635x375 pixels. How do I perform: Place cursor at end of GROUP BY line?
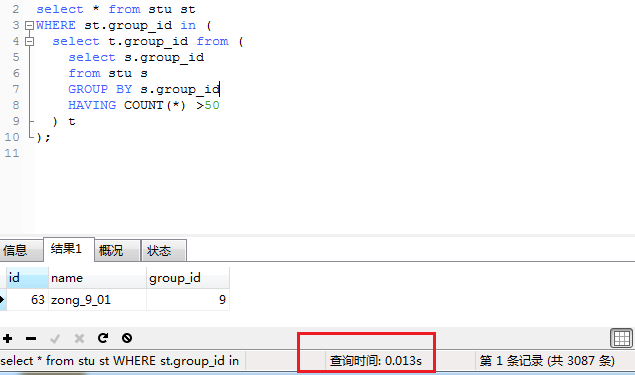219,89
